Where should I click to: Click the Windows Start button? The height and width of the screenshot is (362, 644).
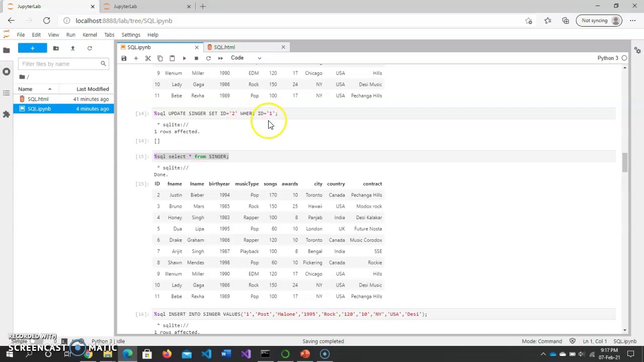coord(9,354)
